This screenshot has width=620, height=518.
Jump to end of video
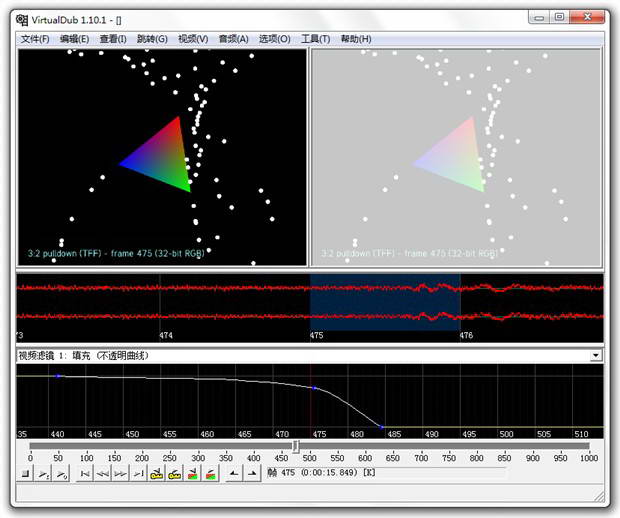tap(137, 473)
